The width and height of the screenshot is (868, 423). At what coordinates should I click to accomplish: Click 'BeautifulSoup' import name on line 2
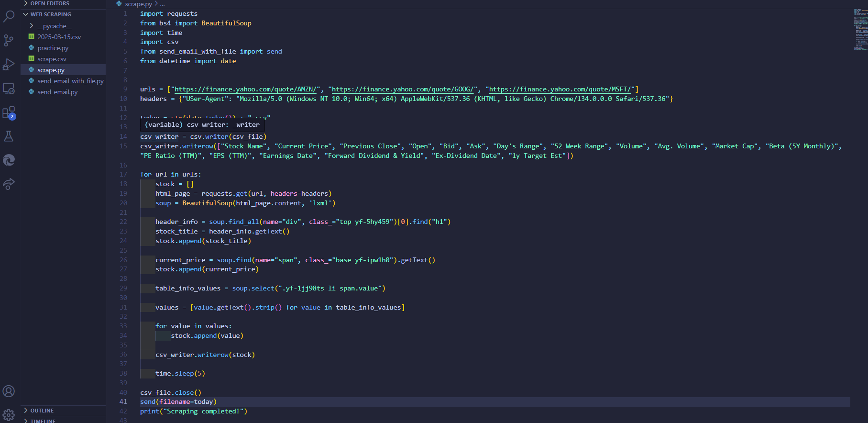pos(226,23)
